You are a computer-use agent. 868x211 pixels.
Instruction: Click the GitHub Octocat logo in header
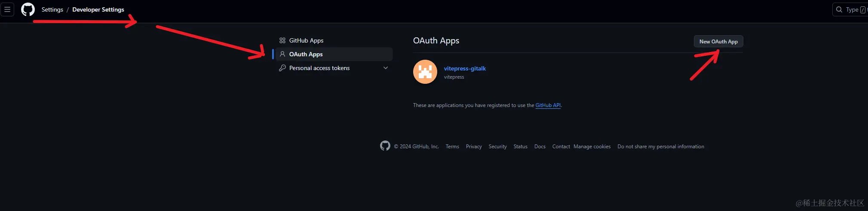click(28, 9)
